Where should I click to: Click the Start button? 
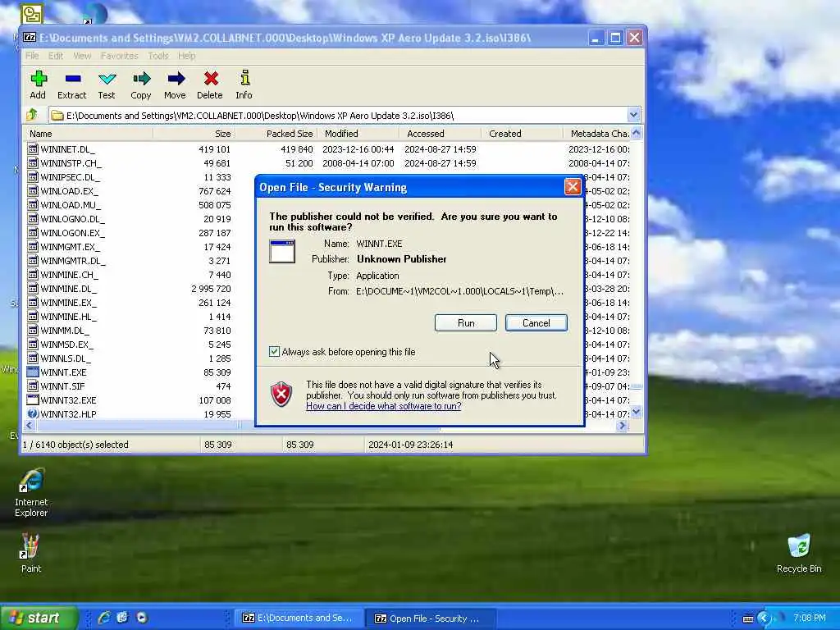(x=39, y=618)
